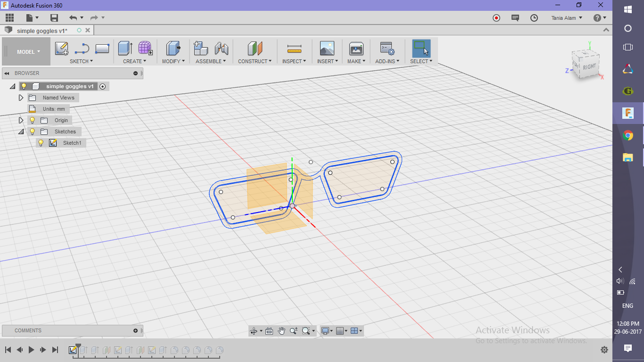Click the Redo arrow icon

click(x=94, y=18)
